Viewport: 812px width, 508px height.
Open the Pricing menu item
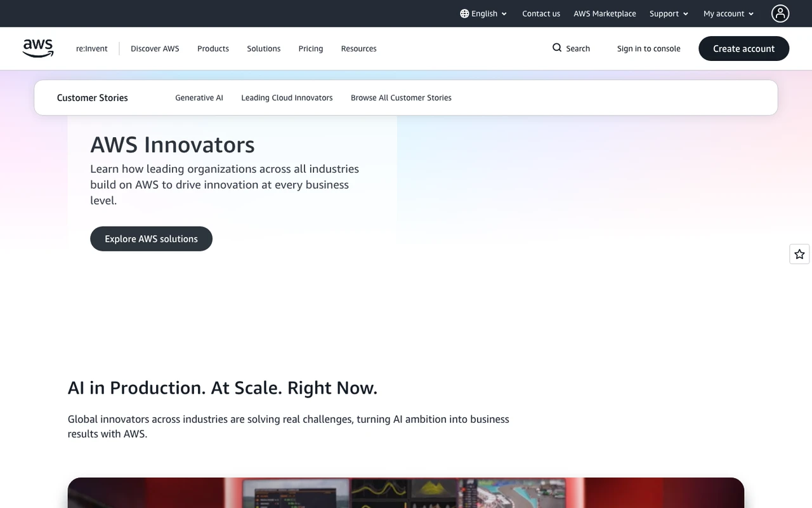point(311,48)
